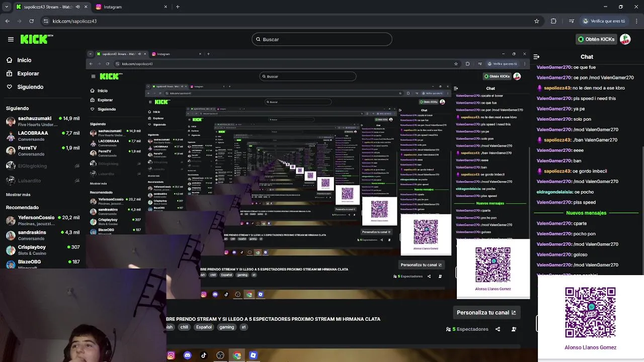Viewport: 644px width, 362px height.
Task: Click Personaliza tu canal button
Action: pyautogui.click(x=486, y=312)
